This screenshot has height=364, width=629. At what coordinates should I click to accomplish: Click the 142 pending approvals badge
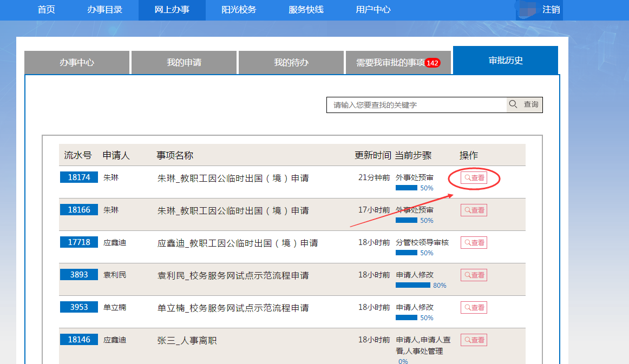432,63
